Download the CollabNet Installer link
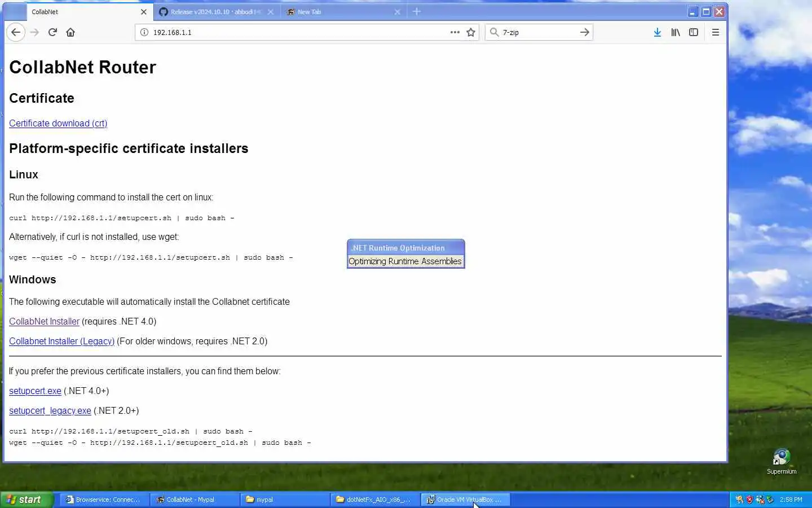This screenshot has height=508, width=812. [x=44, y=321]
